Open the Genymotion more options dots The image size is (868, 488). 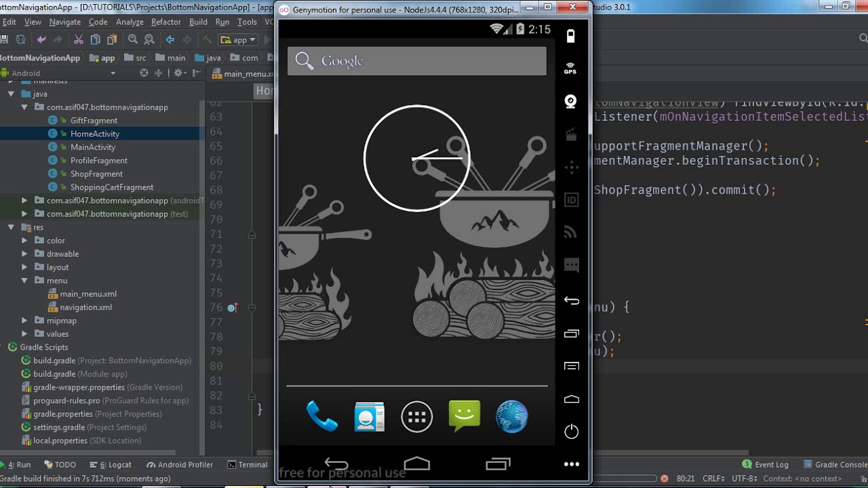[x=572, y=464]
